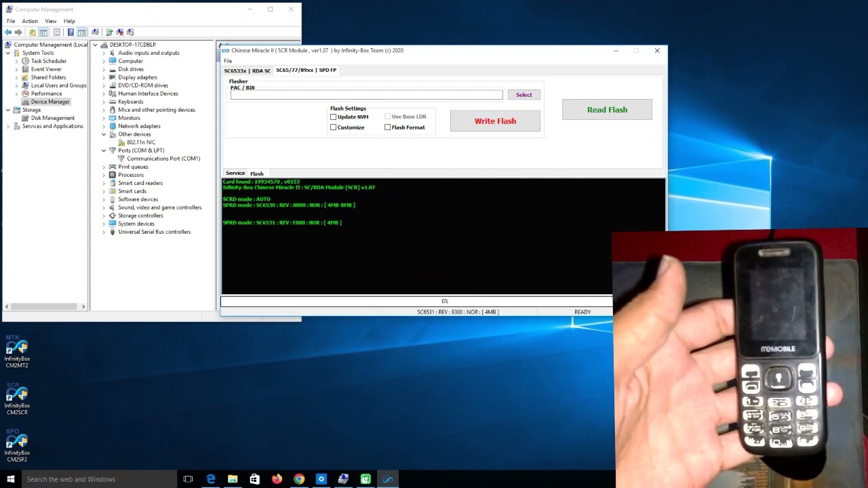Click the Back arrow in Computer Management toolbar
Viewport: 868px width, 488px height.
pos(8,32)
